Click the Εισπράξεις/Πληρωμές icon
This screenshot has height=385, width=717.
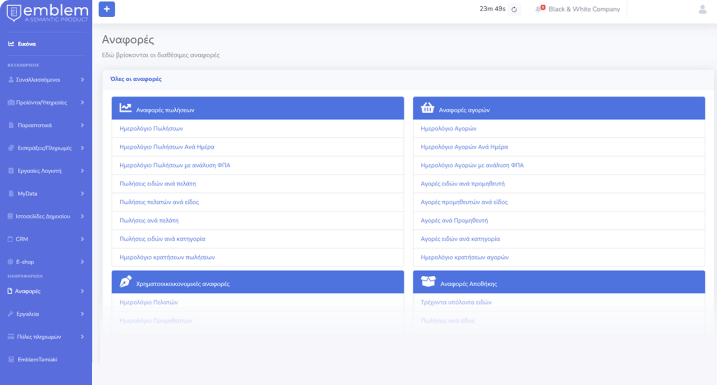[11, 148]
